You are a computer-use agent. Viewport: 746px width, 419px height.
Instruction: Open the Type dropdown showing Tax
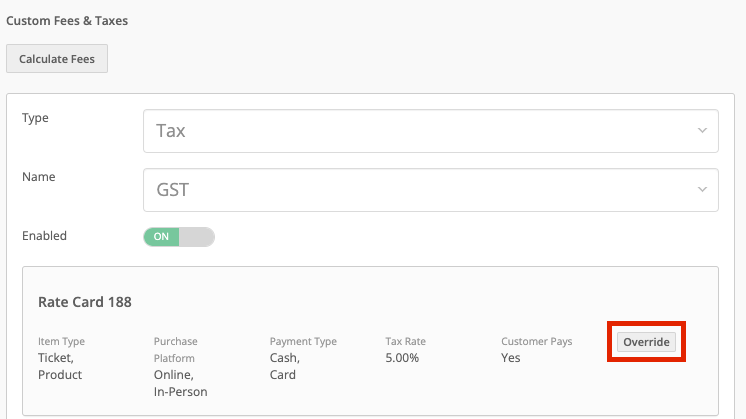pos(431,131)
